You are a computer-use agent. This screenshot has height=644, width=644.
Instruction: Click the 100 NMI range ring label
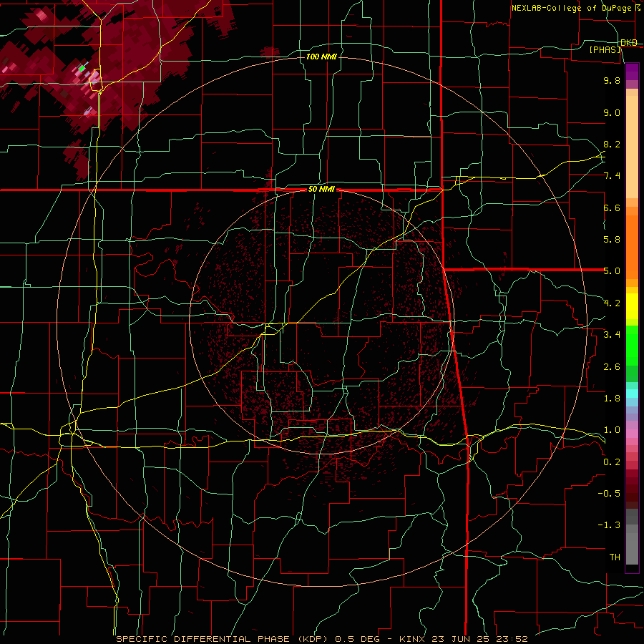pyautogui.click(x=321, y=57)
